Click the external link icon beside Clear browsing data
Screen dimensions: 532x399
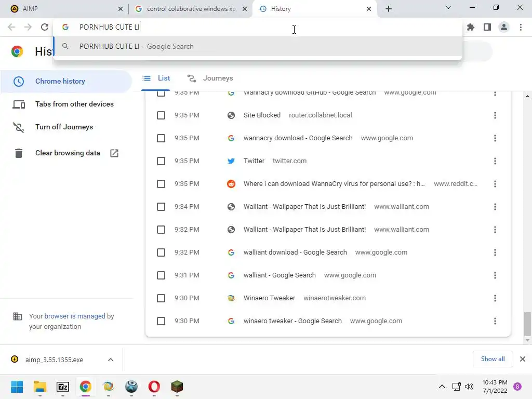114,153
